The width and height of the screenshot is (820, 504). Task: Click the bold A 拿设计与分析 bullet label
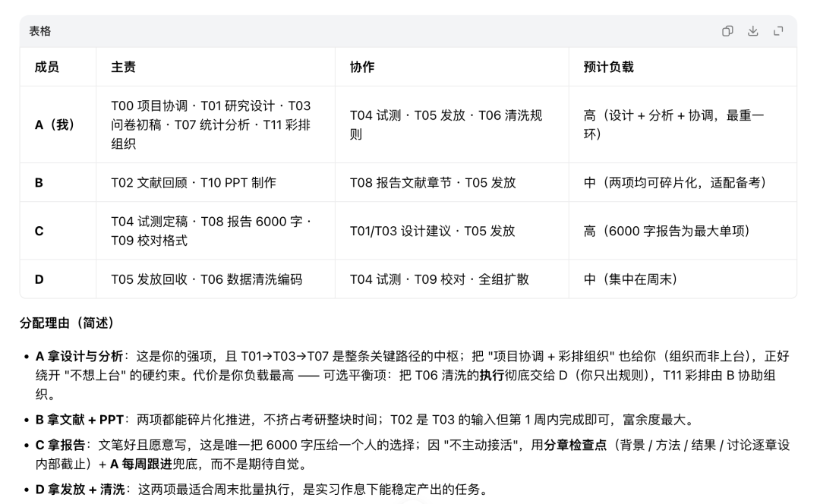79,357
